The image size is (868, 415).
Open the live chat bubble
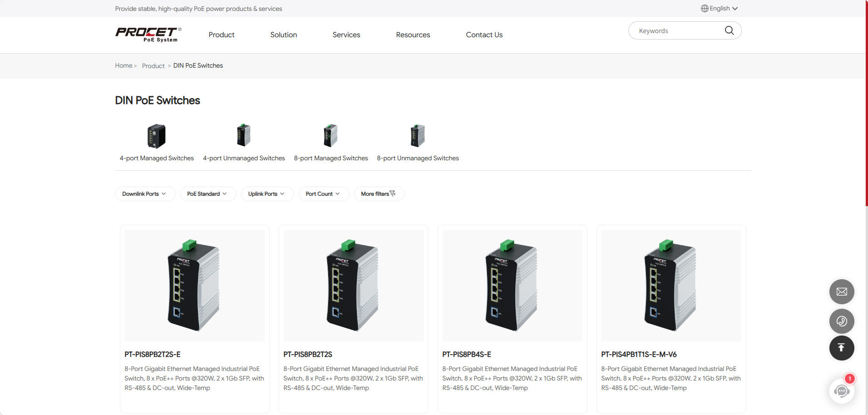click(x=842, y=390)
